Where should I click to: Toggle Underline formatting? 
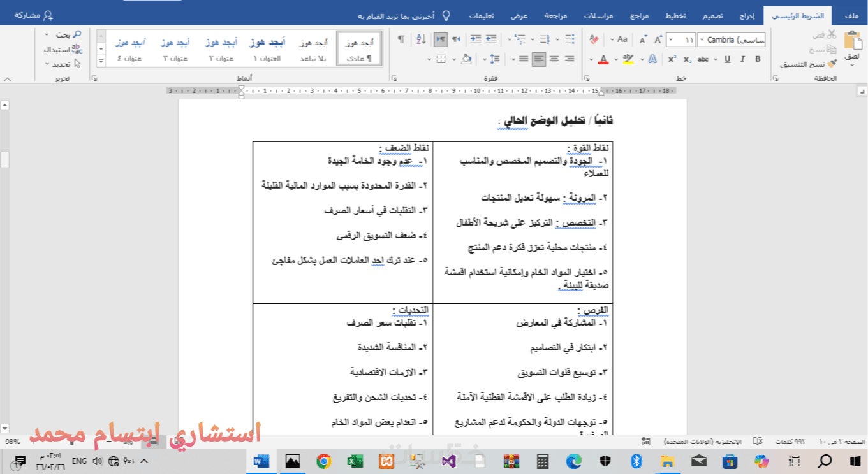[727, 59]
